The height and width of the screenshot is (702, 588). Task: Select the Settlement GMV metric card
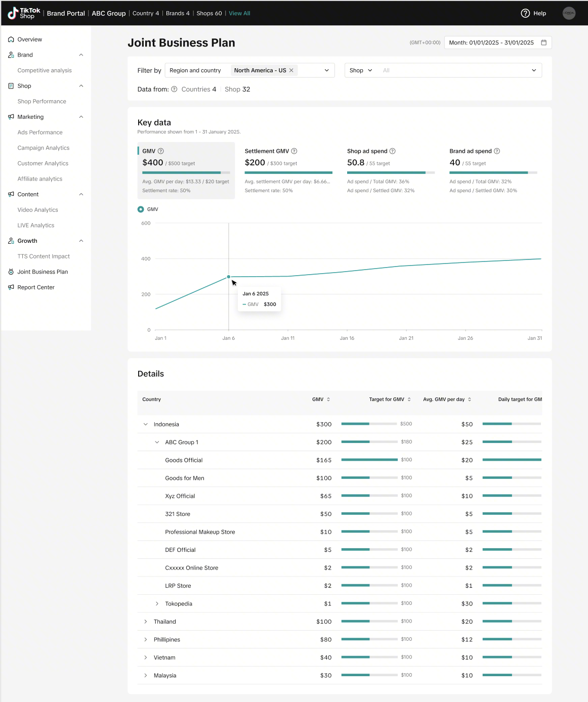click(x=288, y=170)
